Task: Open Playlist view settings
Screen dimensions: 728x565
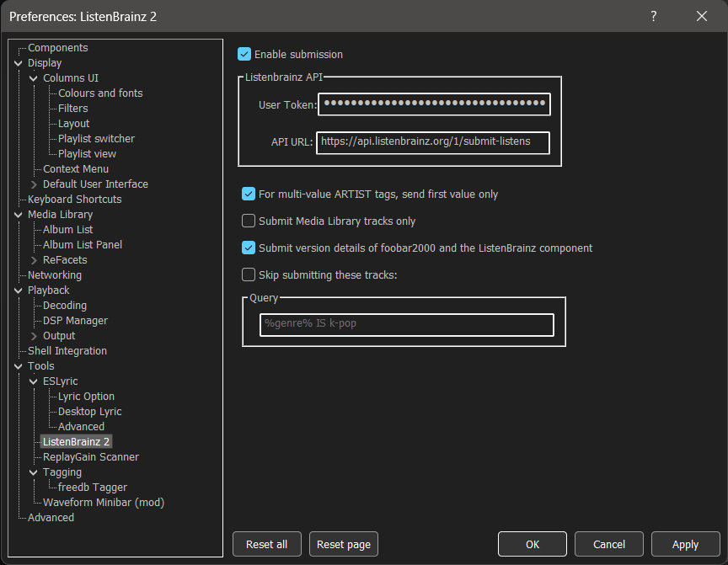Action: 87,154
